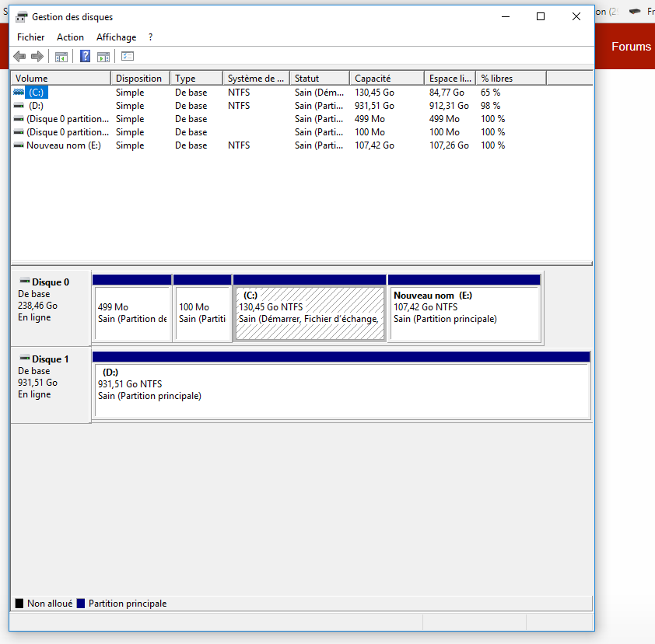The height and width of the screenshot is (644, 655).
Task: Open the ? help menu
Action: [150, 37]
